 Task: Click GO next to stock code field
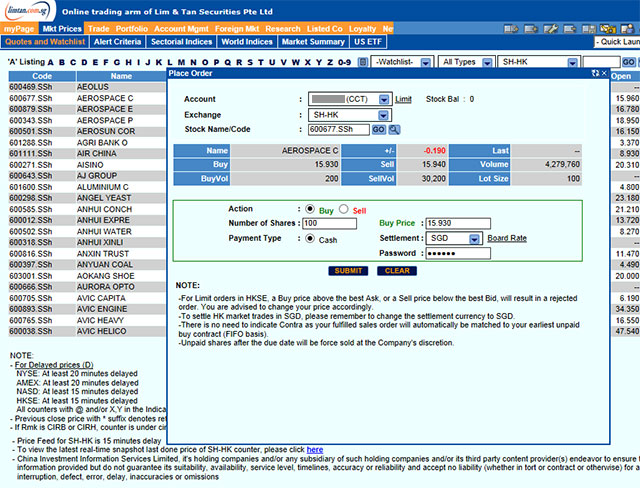378,130
